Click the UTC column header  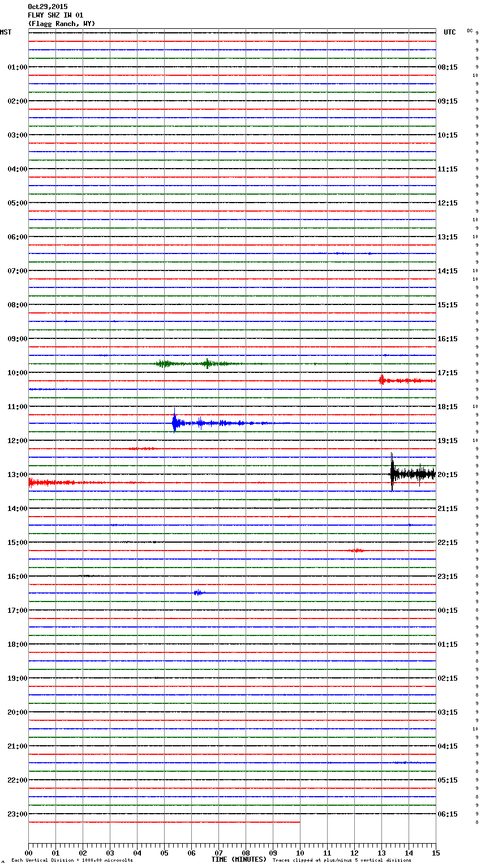(450, 32)
